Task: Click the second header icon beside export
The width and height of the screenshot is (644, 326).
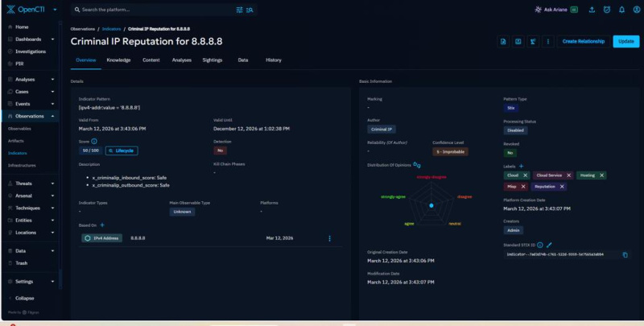Action: [x=518, y=42]
